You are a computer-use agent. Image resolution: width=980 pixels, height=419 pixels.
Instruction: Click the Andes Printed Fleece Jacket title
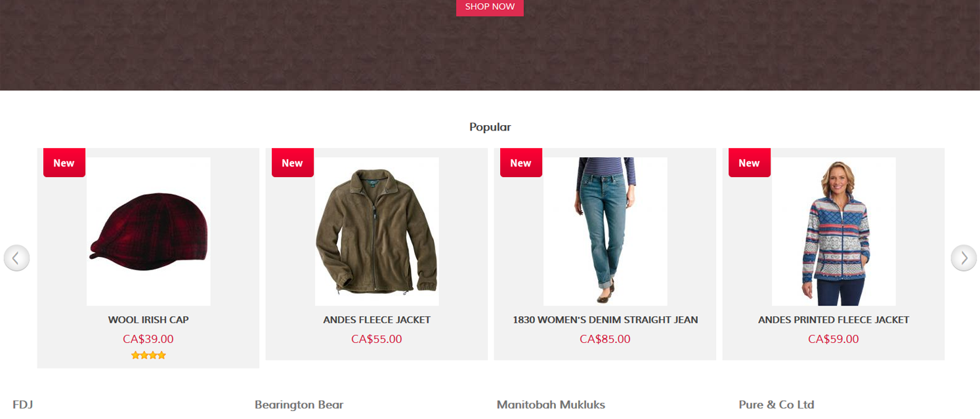pos(834,320)
